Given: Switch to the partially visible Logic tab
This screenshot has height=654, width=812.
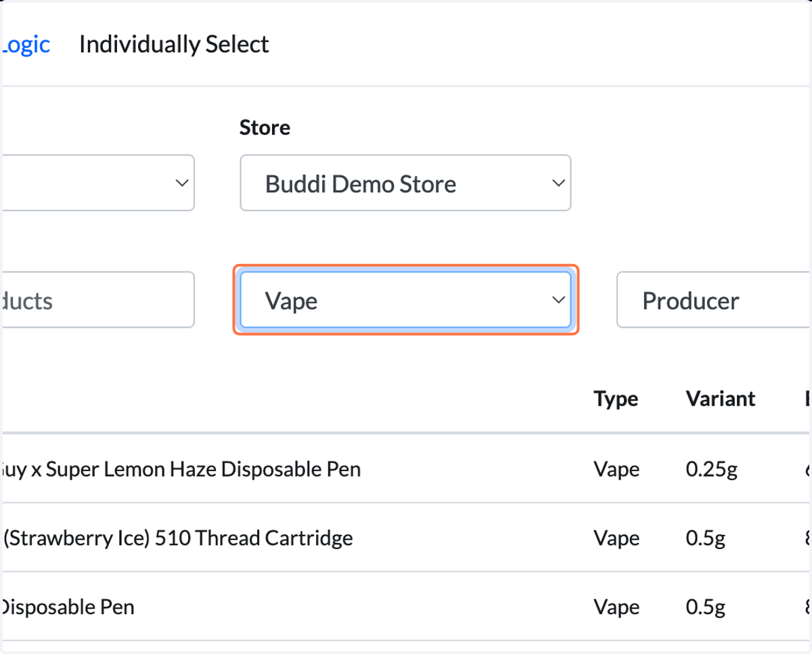Looking at the screenshot, I should point(26,45).
